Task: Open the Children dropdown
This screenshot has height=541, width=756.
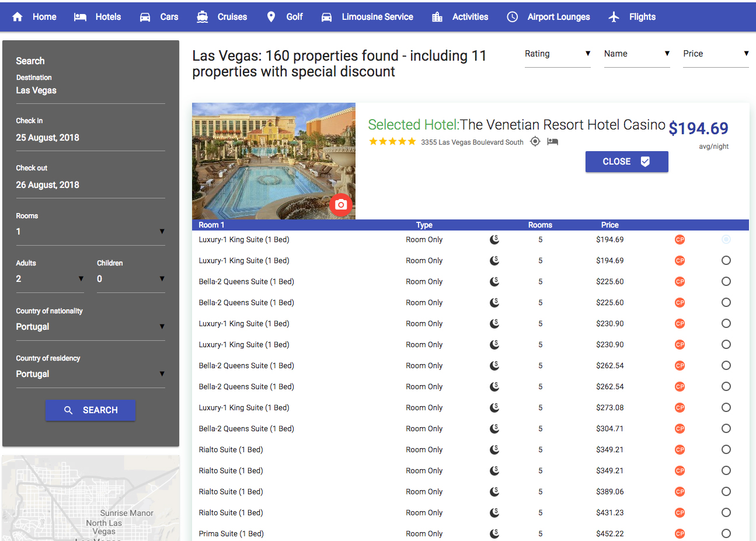Action: point(131,279)
